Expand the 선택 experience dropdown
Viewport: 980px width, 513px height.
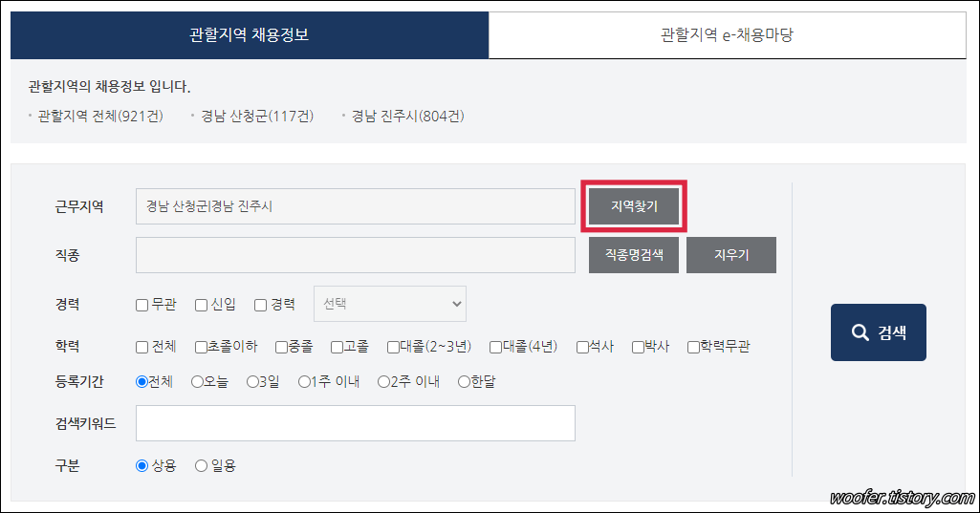coord(390,304)
